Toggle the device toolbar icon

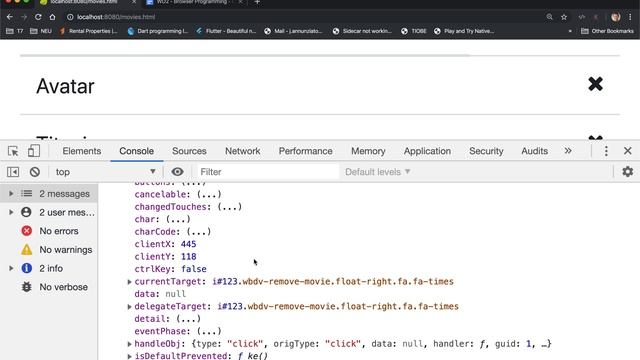pos(34,151)
